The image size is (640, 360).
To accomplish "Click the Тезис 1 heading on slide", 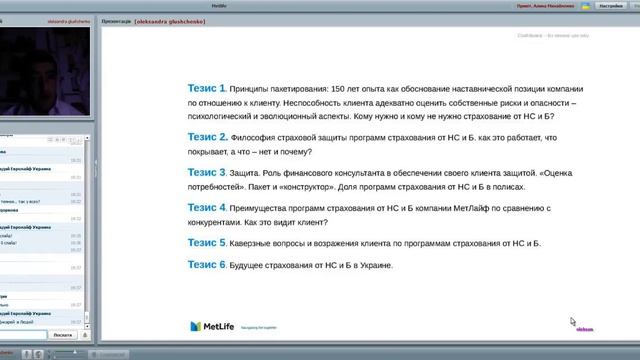I will coord(207,88).
